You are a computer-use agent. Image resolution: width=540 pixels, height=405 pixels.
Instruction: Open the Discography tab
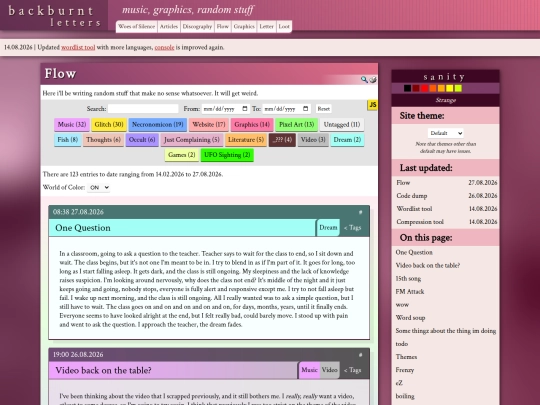[x=197, y=27]
